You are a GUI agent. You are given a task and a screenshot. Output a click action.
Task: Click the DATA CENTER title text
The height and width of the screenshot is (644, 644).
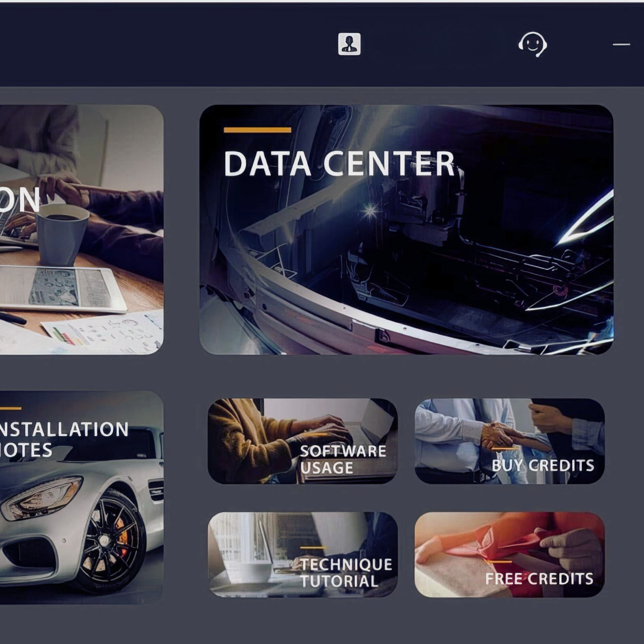[339, 164]
